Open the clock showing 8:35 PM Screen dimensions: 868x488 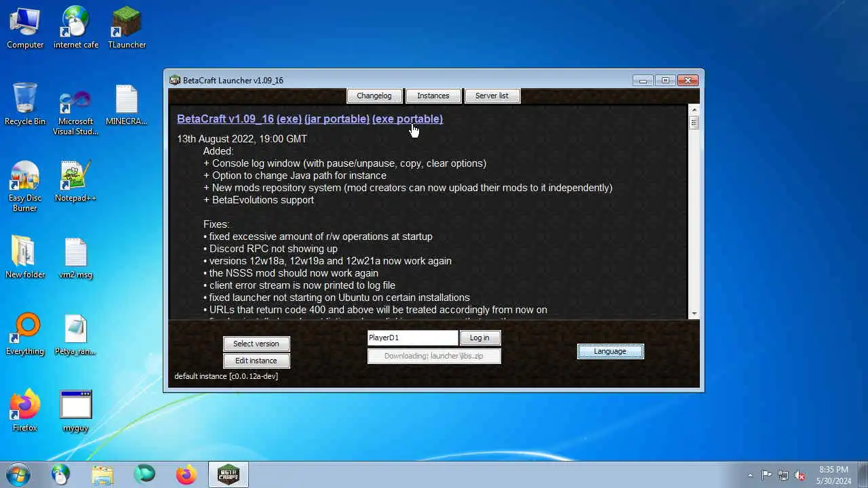coord(833,475)
